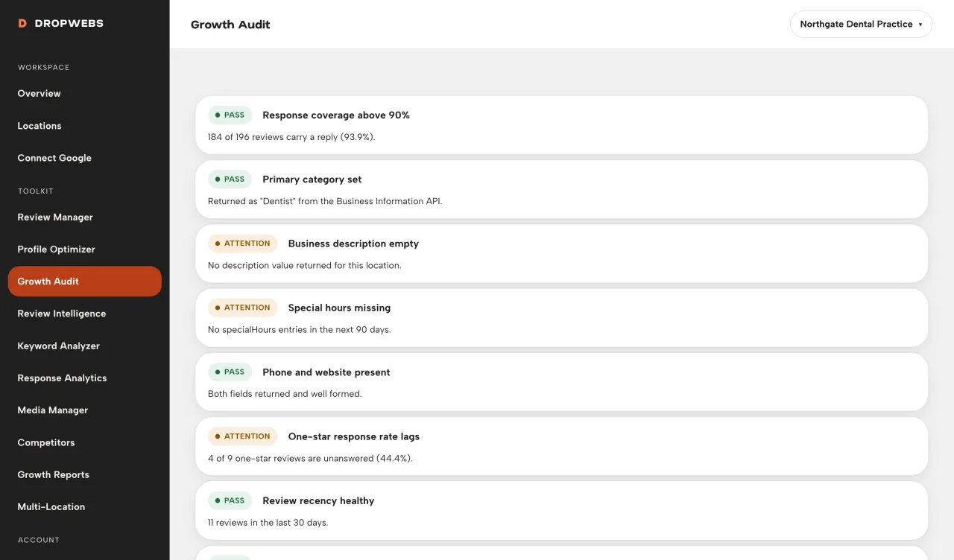Click the PASS badge on Review recency healthy

pyautogui.click(x=230, y=500)
